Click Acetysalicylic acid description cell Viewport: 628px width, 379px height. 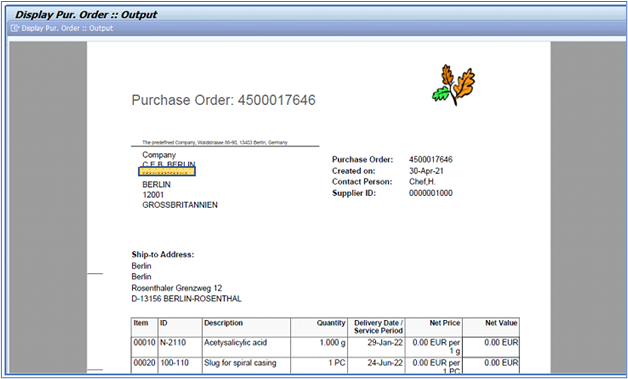pyautogui.click(x=236, y=343)
